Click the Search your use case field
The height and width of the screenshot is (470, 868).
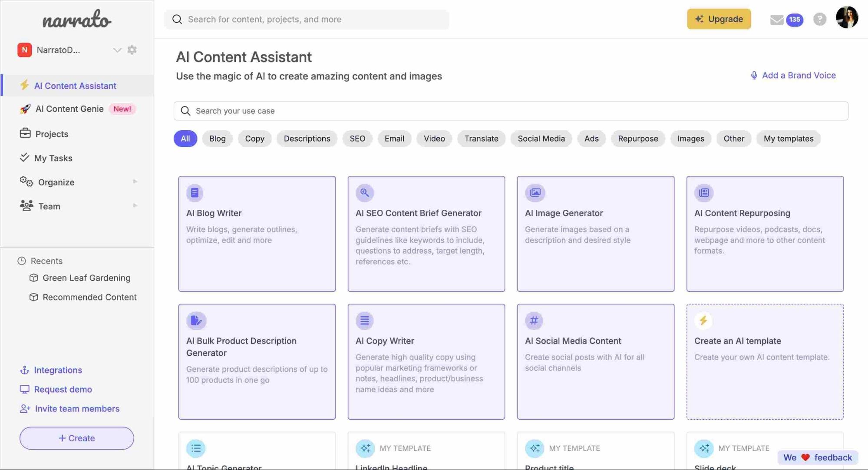click(511, 111)
